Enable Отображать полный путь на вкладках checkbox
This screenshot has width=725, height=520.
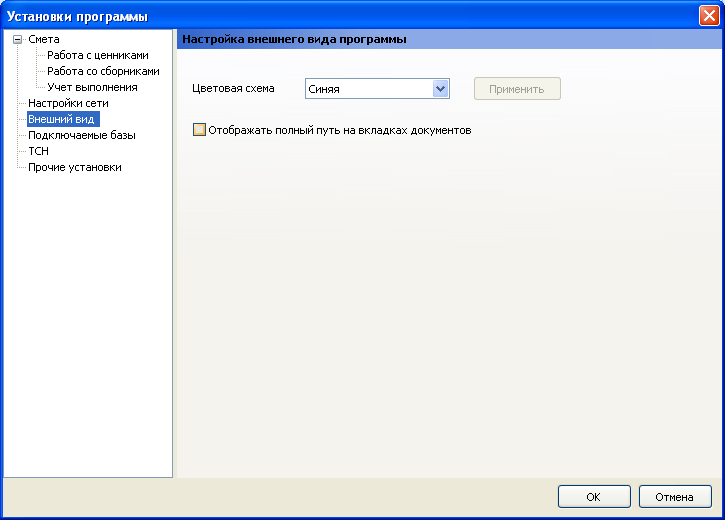199,130
